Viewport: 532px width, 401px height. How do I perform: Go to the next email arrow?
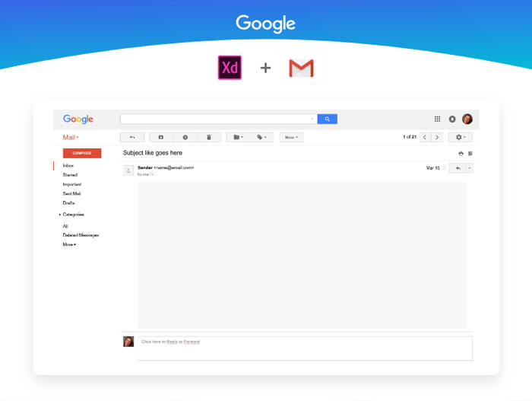436,137
